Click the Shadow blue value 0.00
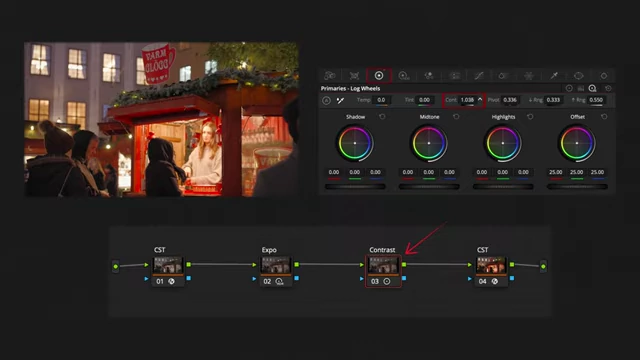 click(x=375, y=172)
